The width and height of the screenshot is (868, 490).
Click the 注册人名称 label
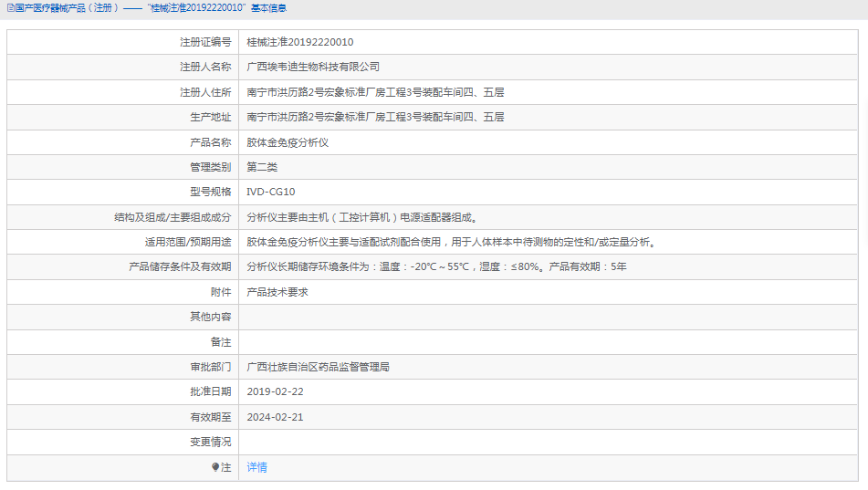tap(205, 67)
